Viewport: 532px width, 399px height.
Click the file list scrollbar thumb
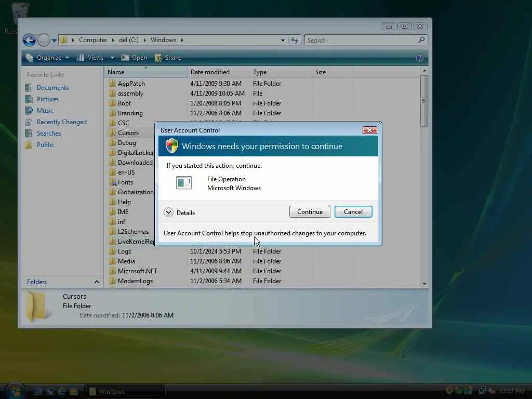[x=424, y=101]
